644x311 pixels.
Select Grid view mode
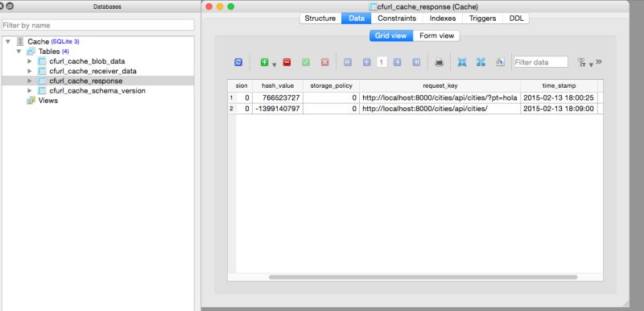(390, 35)
